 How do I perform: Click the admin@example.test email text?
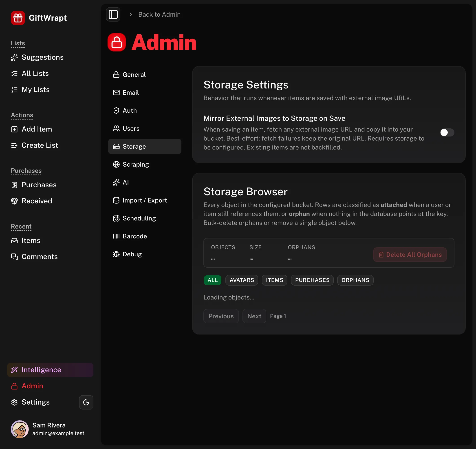click(58, 433)
